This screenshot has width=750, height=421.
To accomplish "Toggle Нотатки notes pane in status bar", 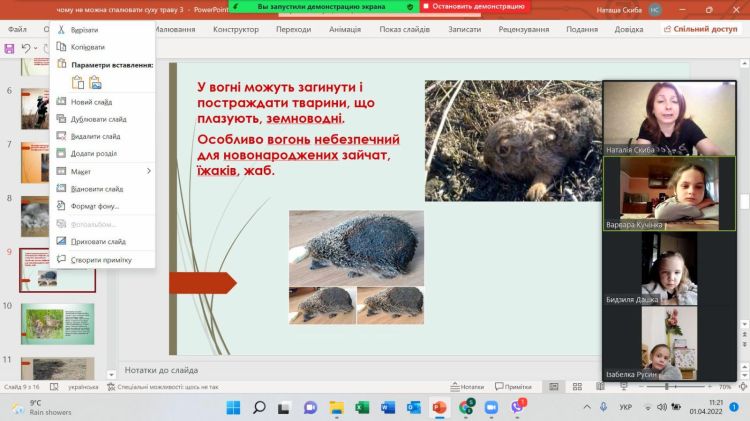I will click(x=467, y=386).
